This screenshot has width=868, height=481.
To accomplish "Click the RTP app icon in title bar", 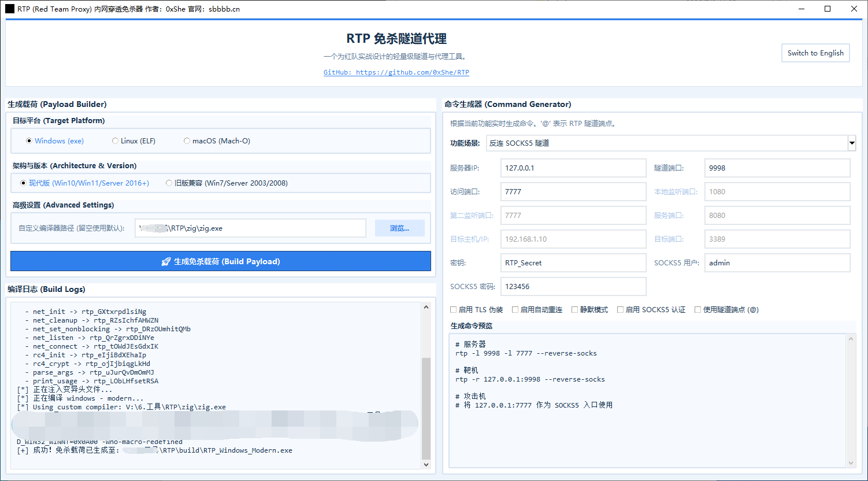I will click(x=9, y=9).
